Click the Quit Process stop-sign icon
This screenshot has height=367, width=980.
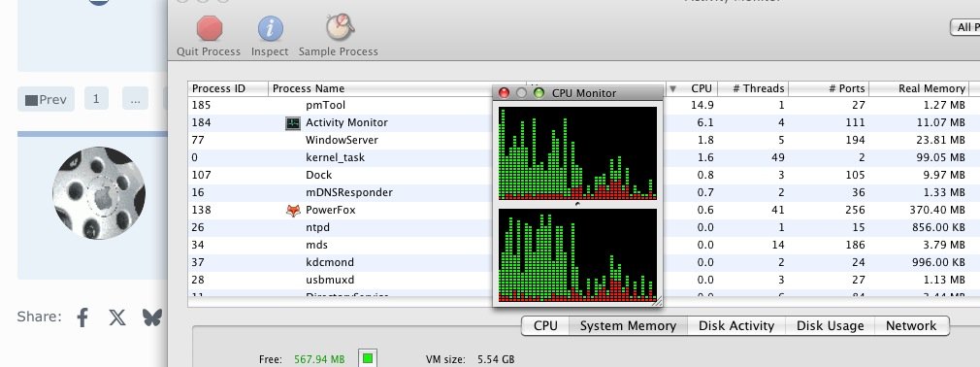(210, 29)
